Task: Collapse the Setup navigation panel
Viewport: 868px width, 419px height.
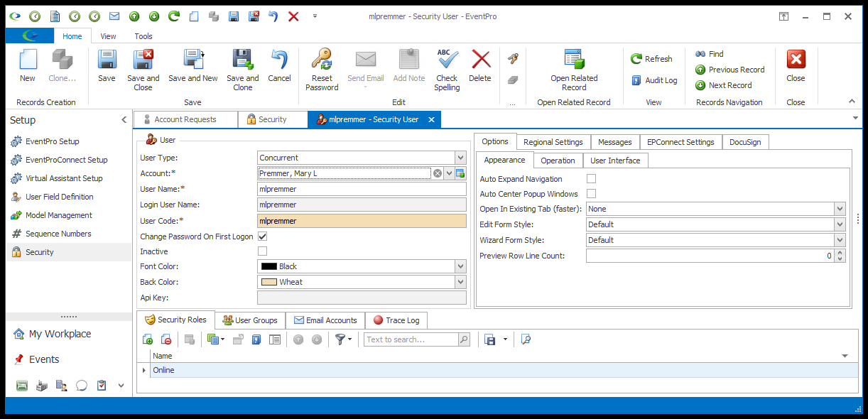Action: 124,120
